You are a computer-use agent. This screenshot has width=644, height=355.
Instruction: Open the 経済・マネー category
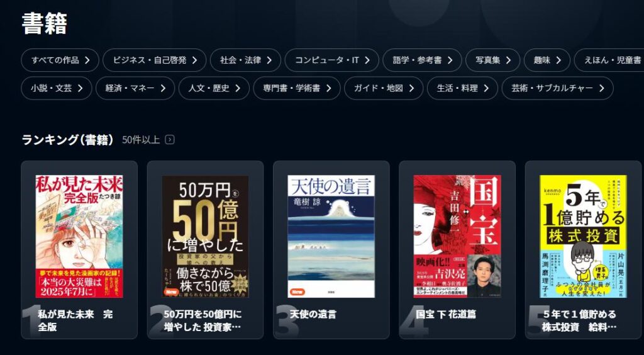(135, 88)
